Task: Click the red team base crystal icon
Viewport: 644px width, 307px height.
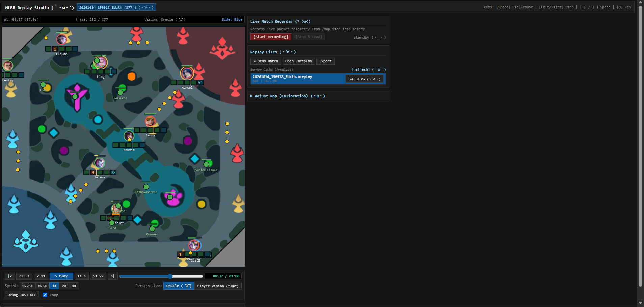Action: (x=222, y=49)
